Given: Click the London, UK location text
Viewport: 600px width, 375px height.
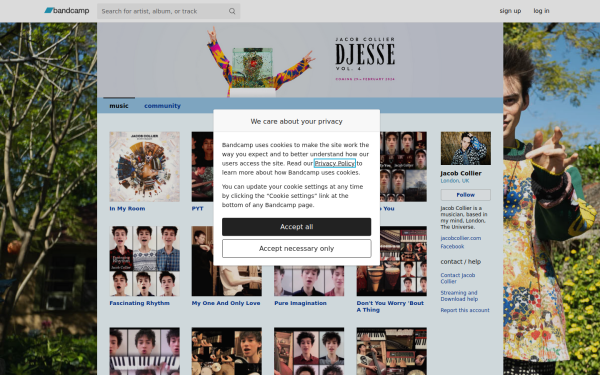Looking at the screenshot, I should coord(455,181).
